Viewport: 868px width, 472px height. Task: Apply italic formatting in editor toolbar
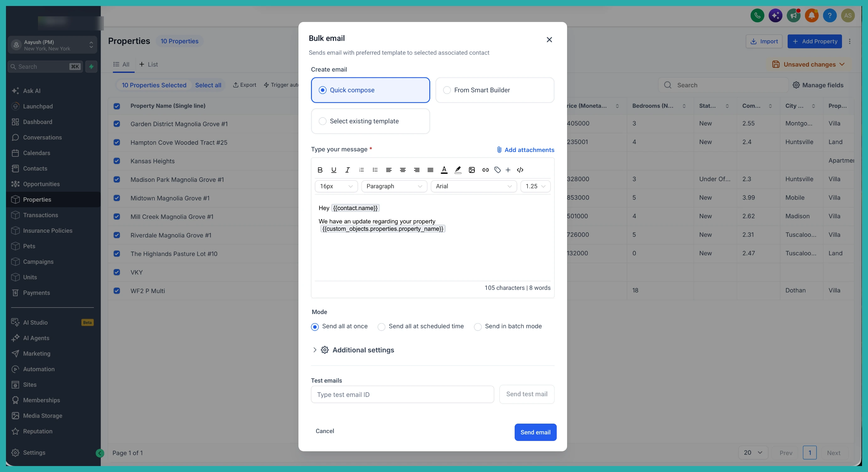click(x=347, y=170)
